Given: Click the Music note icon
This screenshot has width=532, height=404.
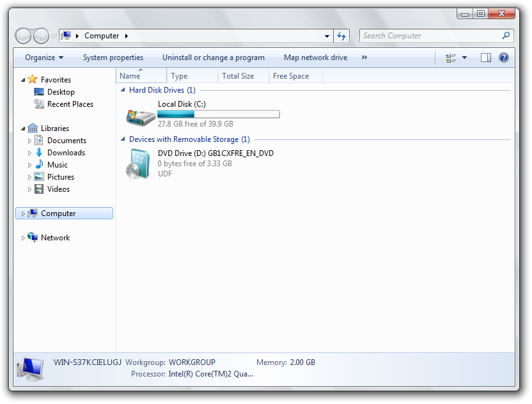Looking at the screenshot, I should [x=40, y=164].
